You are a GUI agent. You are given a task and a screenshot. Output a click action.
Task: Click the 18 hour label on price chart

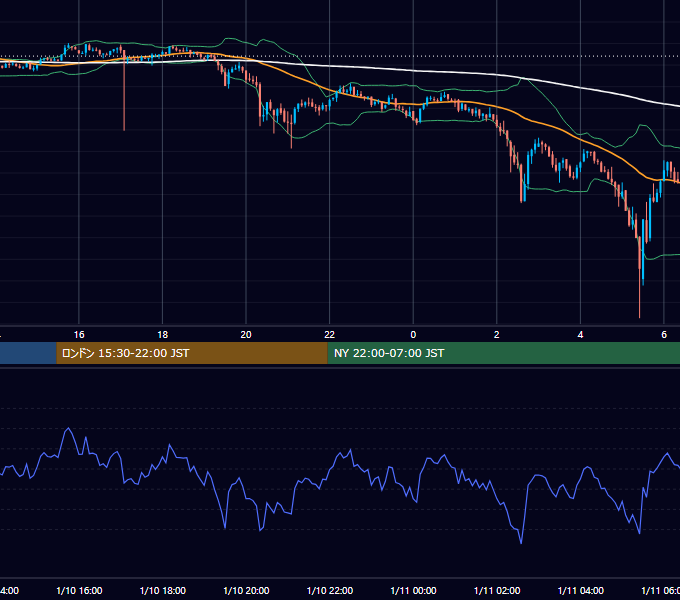(163, 335)
